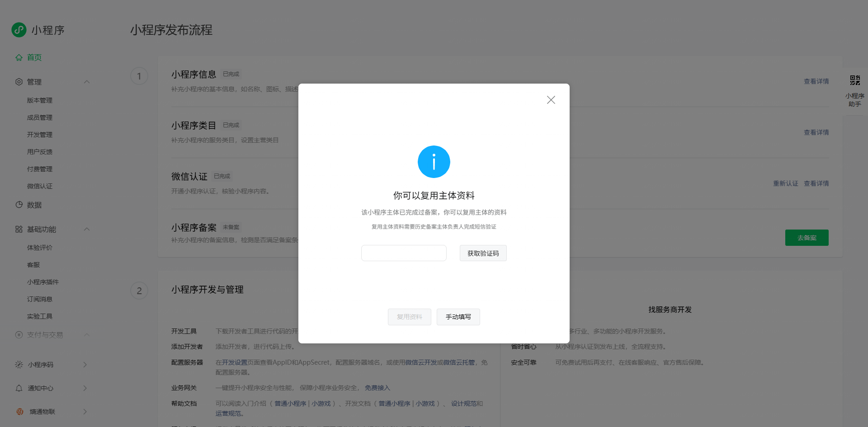Image resolution: width=868 pixels, height=427 pixels.
Task: View details for 微信认证 row
Action: tap(816, 183)
